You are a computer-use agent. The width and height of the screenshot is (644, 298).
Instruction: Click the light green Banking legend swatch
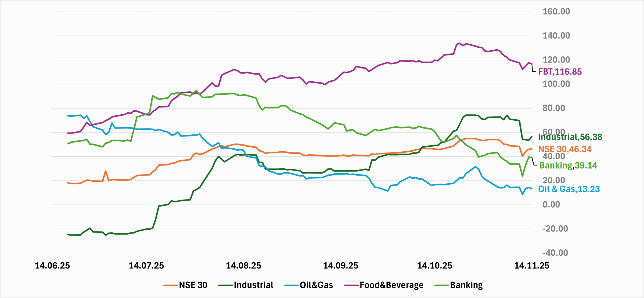pyautogui.click(x=442, y=285)
